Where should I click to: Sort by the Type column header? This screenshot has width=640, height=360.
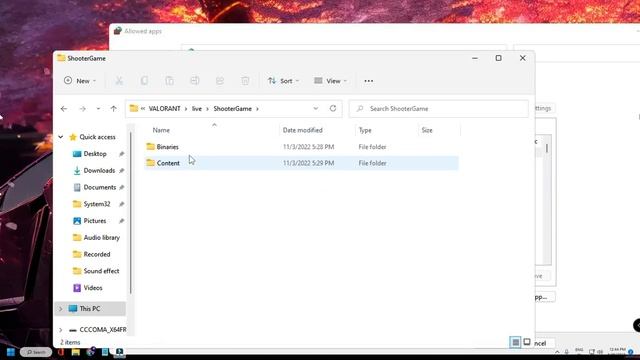tap(365, 130)
